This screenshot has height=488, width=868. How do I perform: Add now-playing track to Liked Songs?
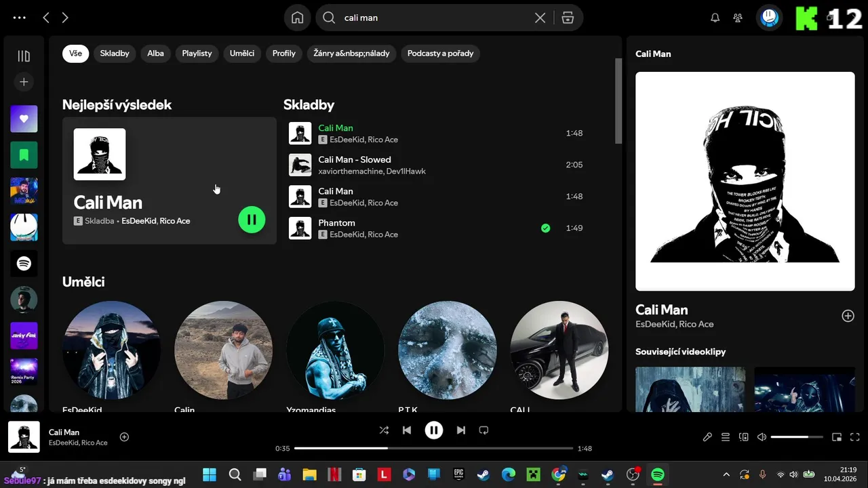tap(124, 437)
